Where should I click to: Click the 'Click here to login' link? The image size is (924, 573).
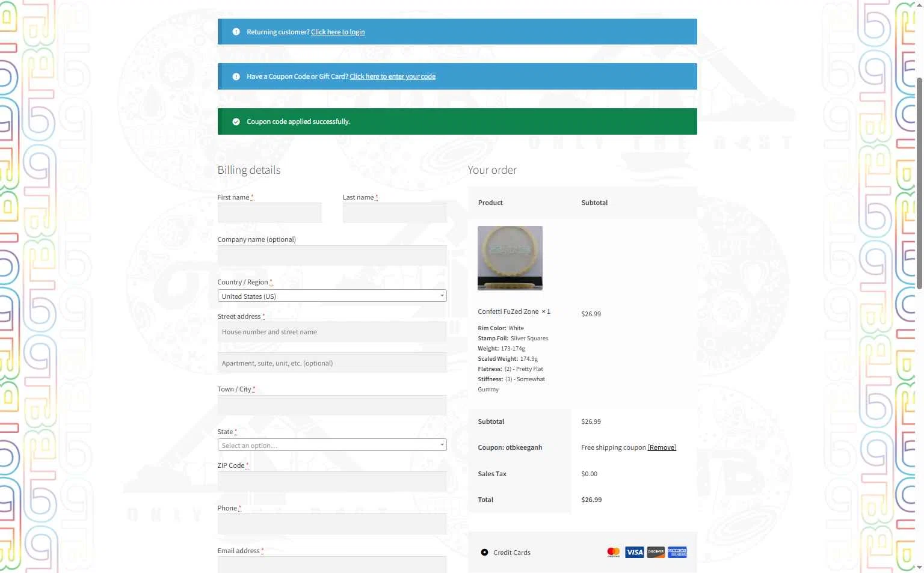coord(337,32)
